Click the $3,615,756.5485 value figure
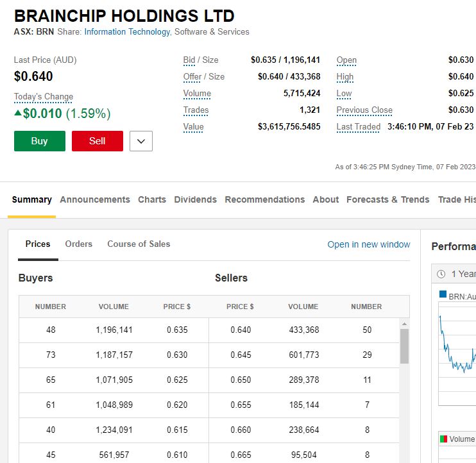This screenshot has height=463, width=476. coord(289,126)
